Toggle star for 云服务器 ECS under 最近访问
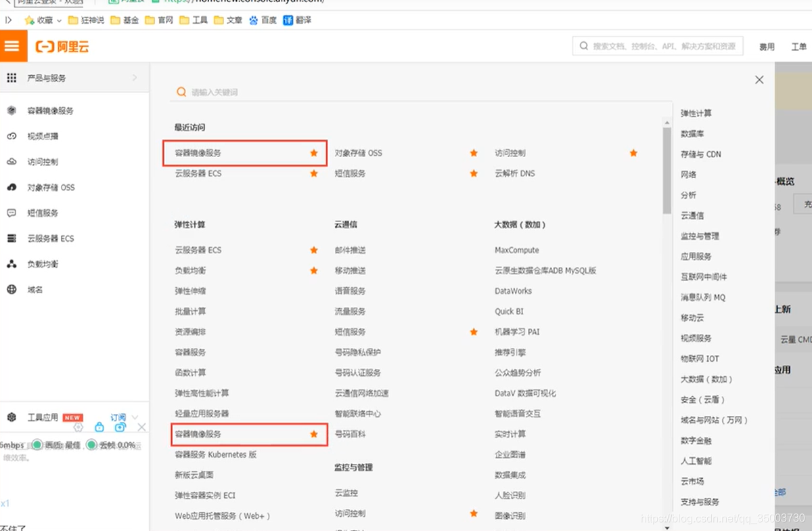 point(314,173)
